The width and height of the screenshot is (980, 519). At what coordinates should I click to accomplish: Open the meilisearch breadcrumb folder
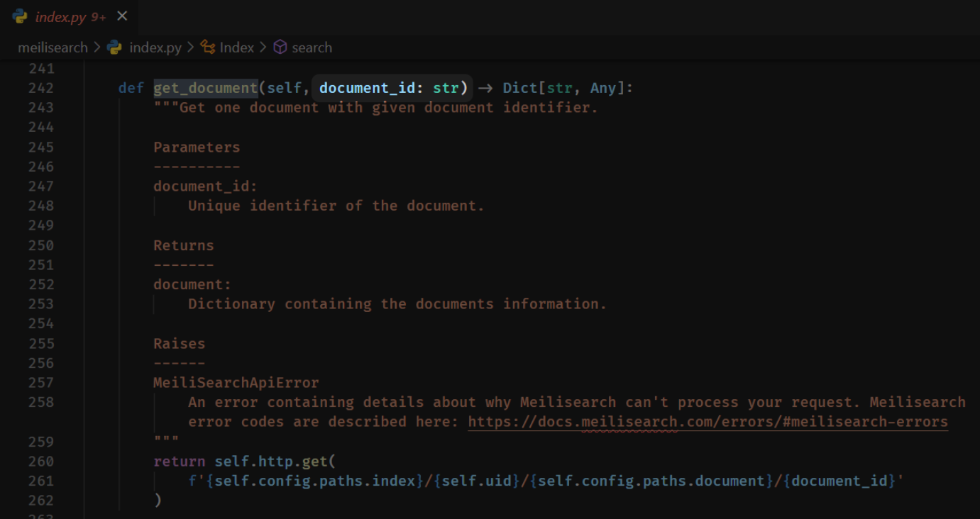(x=53, y=48)
